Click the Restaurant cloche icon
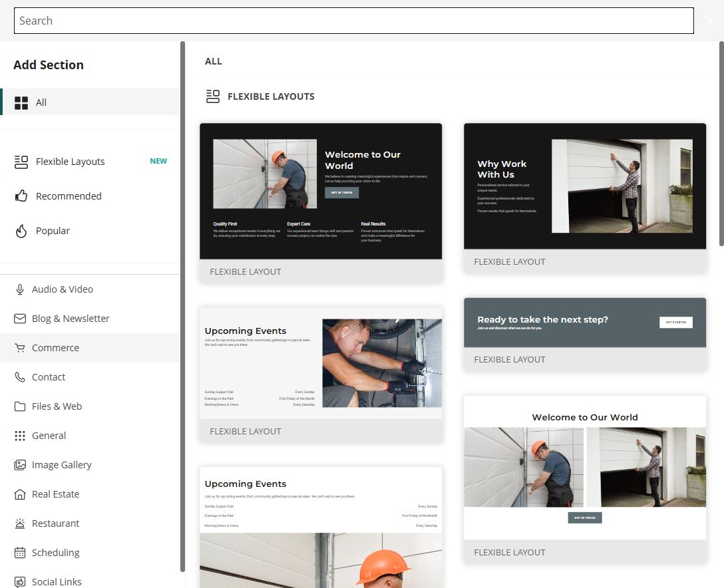The image size is (724, 588). click(20, 523)
